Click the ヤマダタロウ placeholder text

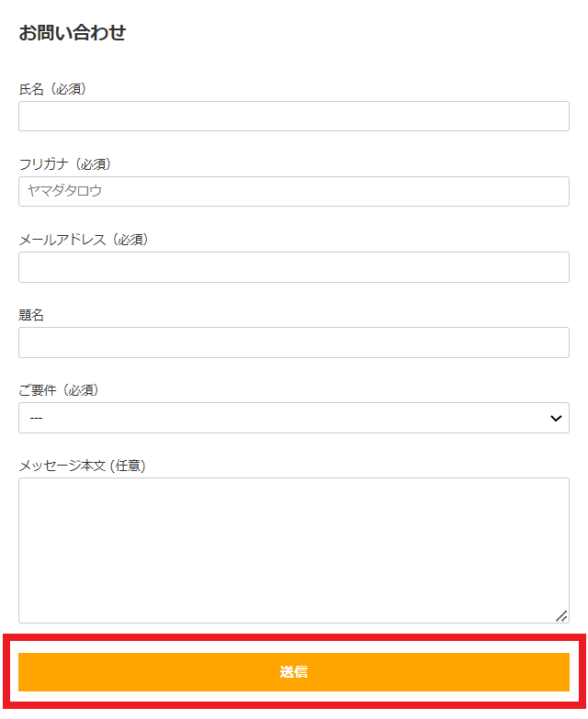coord(64,192)
